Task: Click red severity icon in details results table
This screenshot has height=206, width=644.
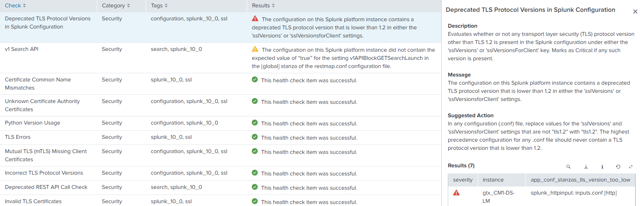Action: (456, 193)
